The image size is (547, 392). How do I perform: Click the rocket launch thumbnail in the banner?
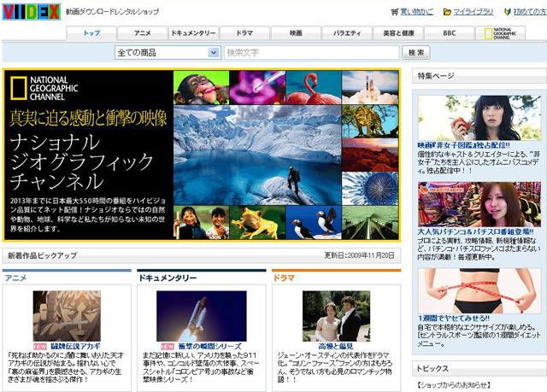click(x=370, y=87)
